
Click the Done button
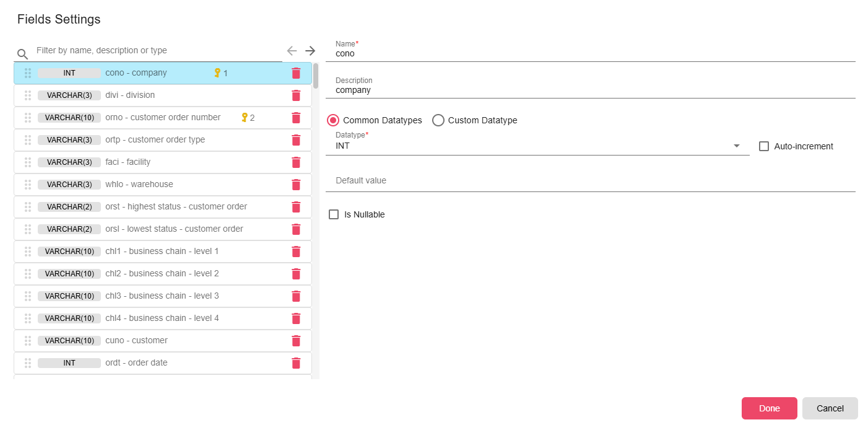click(770, 408)
